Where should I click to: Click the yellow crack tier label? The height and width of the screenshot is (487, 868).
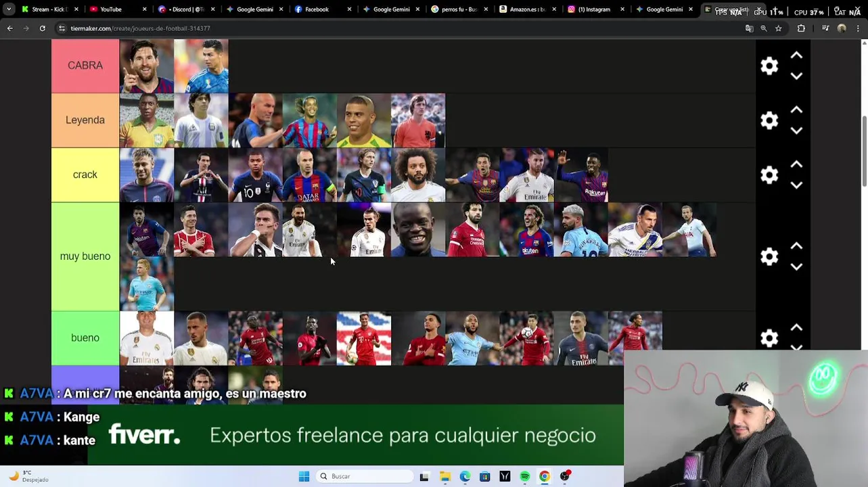pos(85,175)
